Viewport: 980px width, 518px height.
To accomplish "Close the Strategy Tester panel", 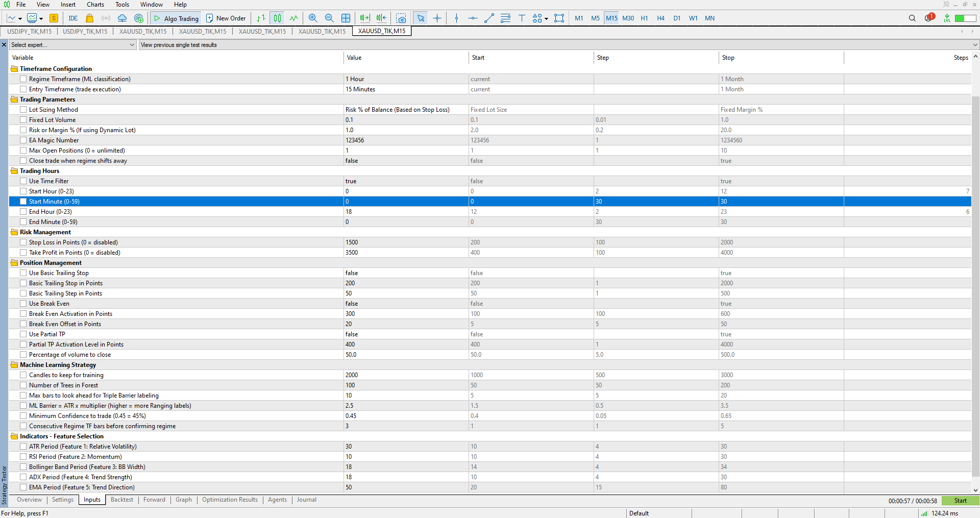I will (x=4, y=45).
